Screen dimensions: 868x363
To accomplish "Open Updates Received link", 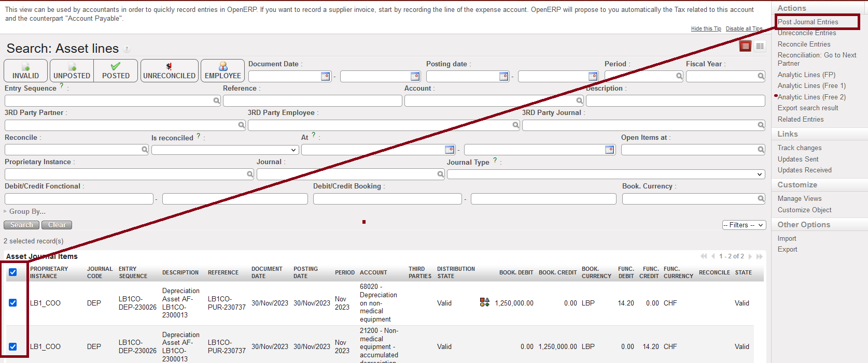I will click(805, 170).
